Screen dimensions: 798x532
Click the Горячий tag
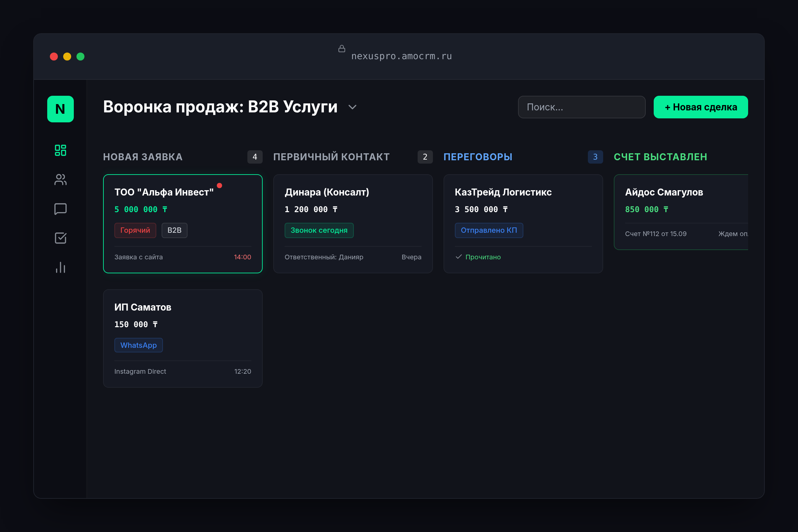pyautogui.click(x=135, y=230)
